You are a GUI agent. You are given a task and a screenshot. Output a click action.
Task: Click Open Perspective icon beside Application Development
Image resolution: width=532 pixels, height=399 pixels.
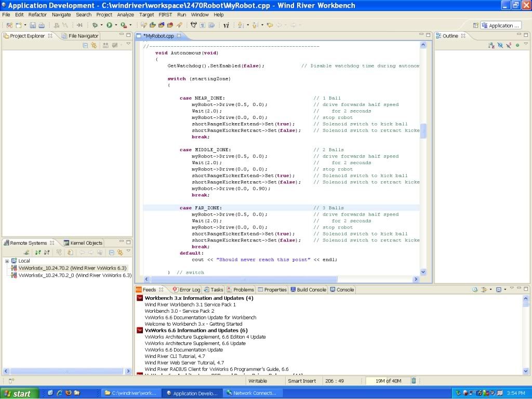point(476,25)
